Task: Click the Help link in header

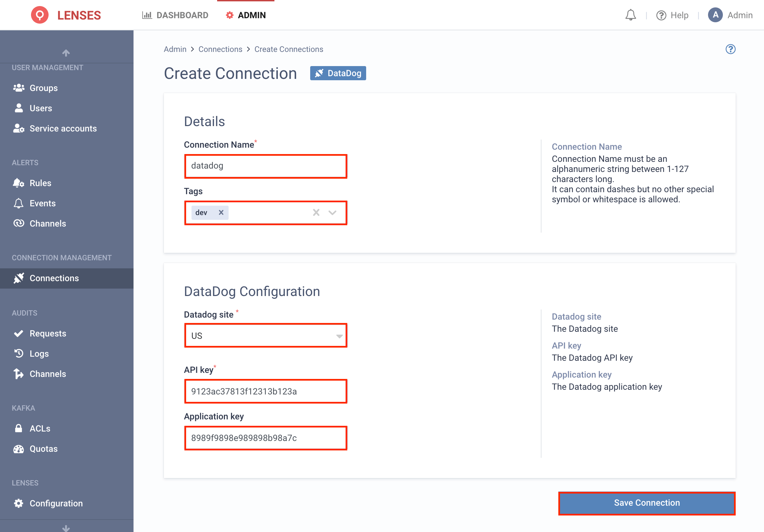Action: (679, 15)
